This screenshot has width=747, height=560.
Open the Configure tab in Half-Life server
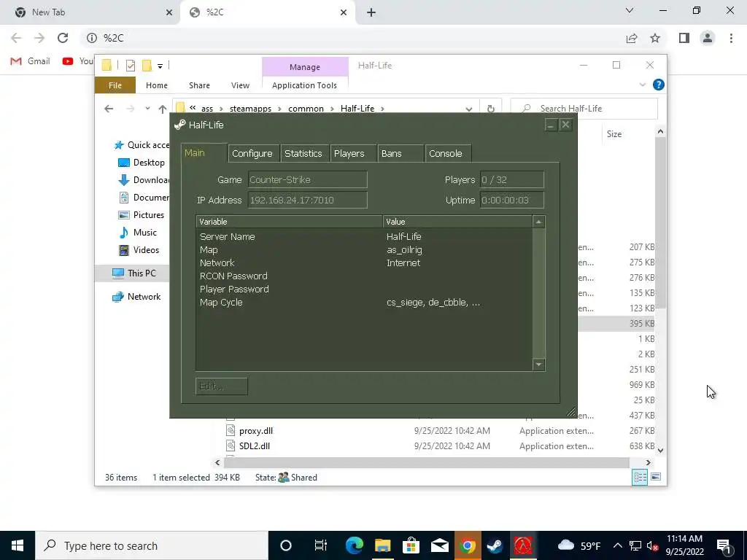(252, 153)
